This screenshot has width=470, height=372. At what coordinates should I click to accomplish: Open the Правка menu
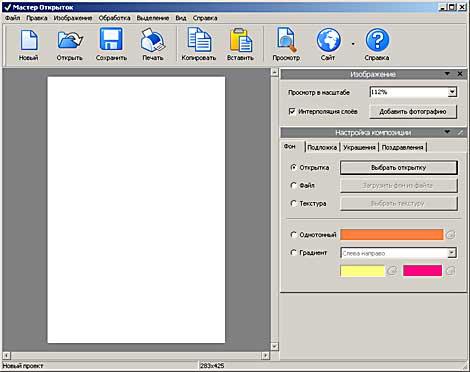37,18
